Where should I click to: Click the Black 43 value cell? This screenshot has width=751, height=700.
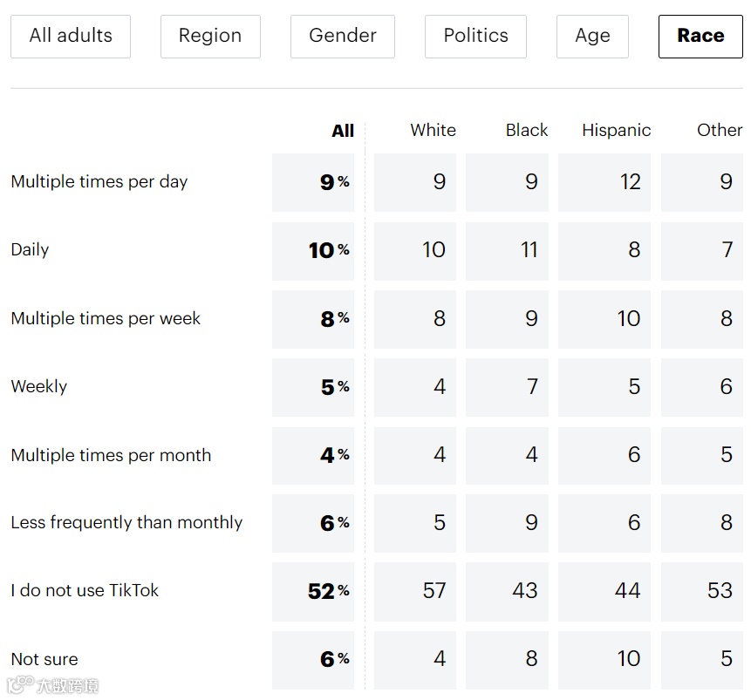[x=507, y=591]
